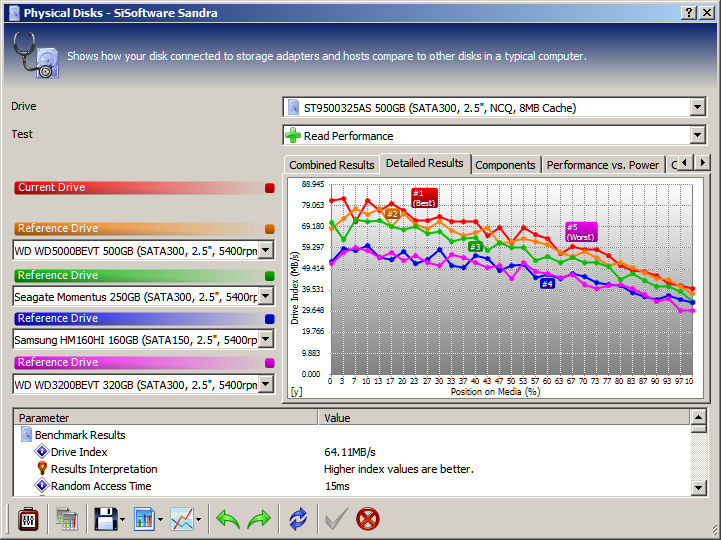721x540 pixels.
Task: Open the line graph icon's dropdown arrow
Action: click(198, 520)
